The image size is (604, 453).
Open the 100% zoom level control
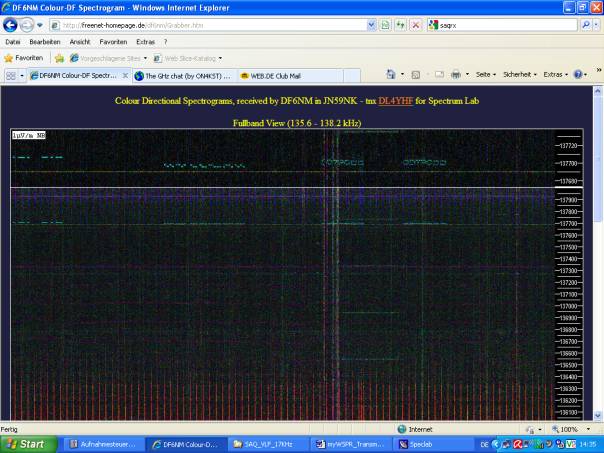point(571,429)
